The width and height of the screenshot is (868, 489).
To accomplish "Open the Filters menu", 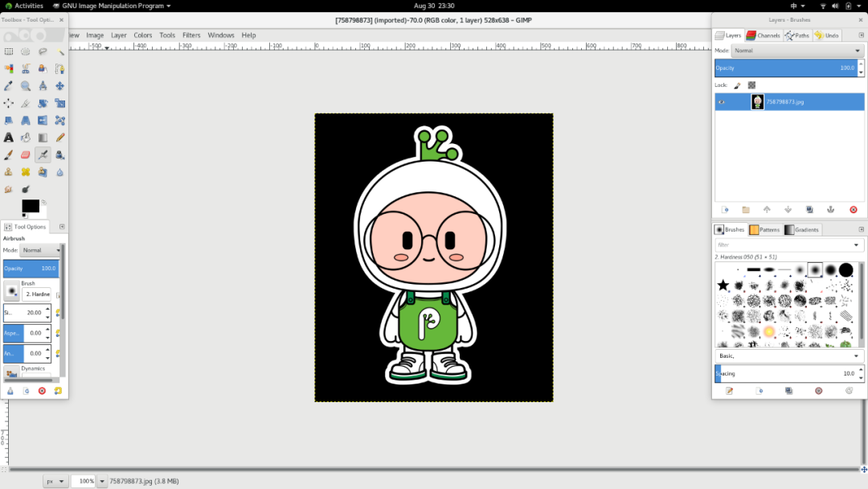I will click(191, 35).
